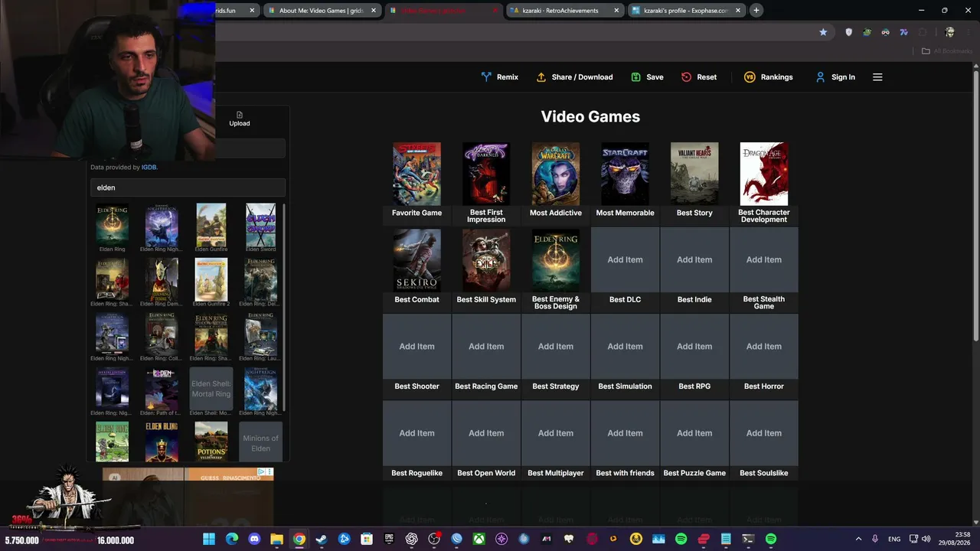Viewport: 980px width, 551px height.
Task: Select the Elden Ring search result
Action: 112,227
